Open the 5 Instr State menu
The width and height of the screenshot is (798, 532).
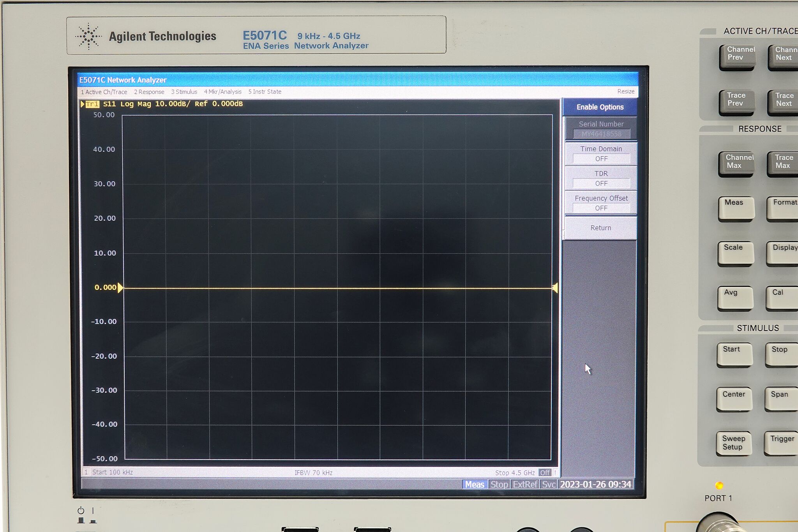coord(265,92)
